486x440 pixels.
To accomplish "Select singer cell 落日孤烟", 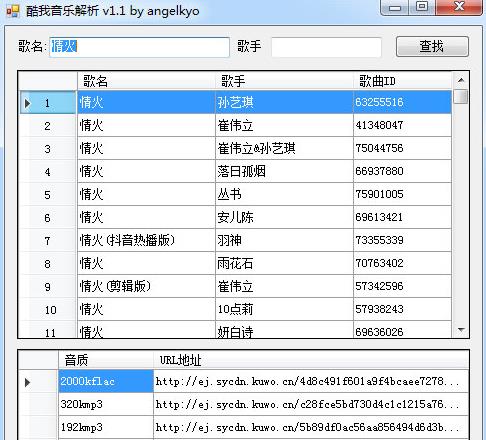I will [284, 171].
